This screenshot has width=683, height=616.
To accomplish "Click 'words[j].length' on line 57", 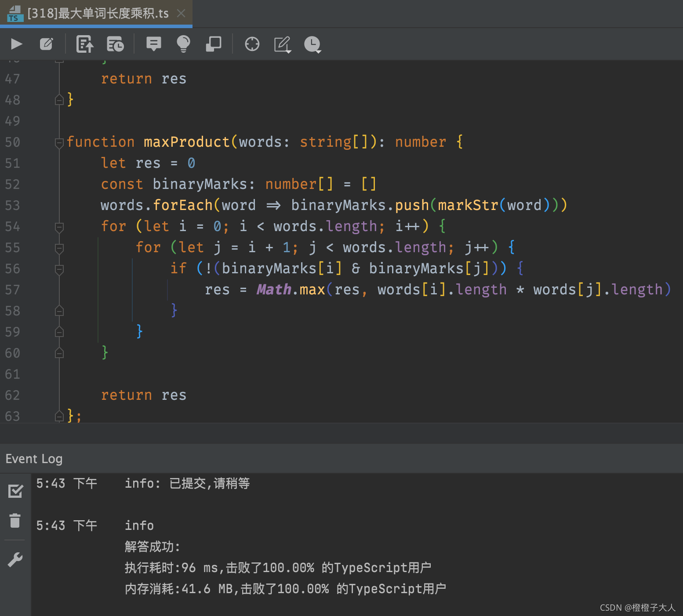I will click(x=598, y=290).
